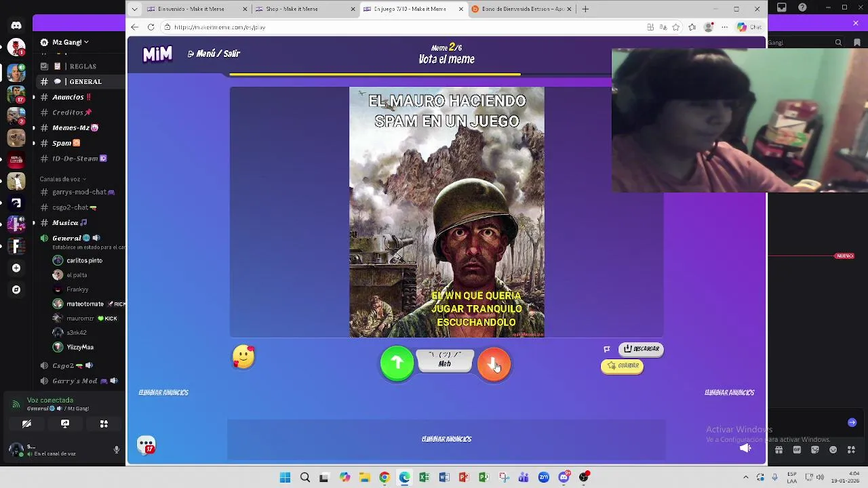This screenshot has width=868, height=488.
Task: Click Eliminar anuncios link under the meme
Action: tap(446, 439)
